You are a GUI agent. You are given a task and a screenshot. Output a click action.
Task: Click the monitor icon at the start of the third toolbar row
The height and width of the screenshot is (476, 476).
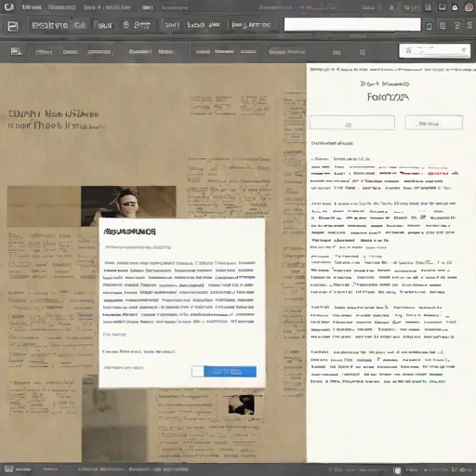tap(16, 51)
